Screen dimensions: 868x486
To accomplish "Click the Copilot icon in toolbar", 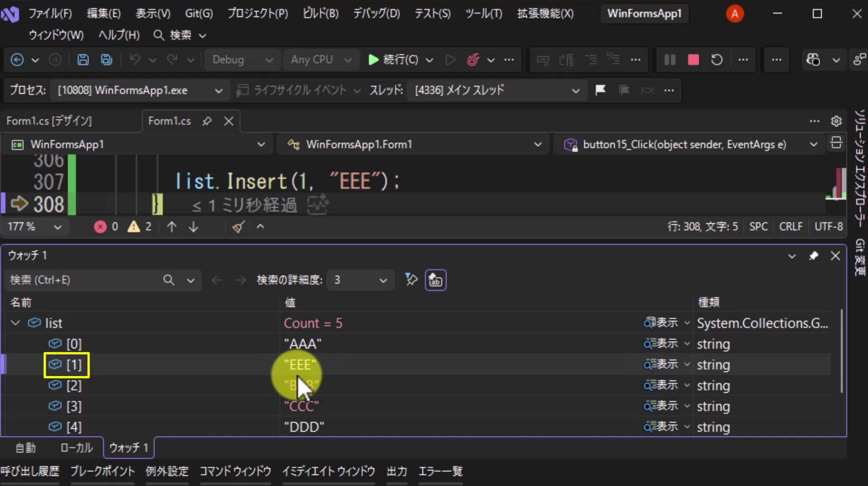I will (813, 60).
